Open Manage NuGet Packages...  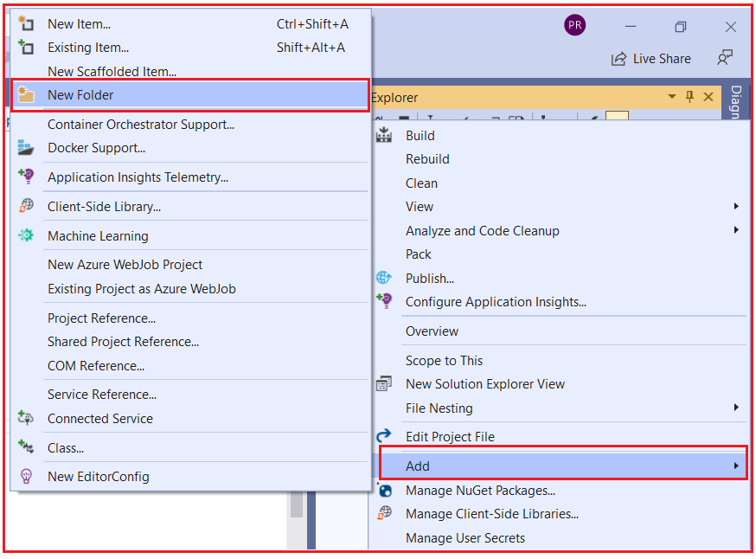(x=561, y=491)
